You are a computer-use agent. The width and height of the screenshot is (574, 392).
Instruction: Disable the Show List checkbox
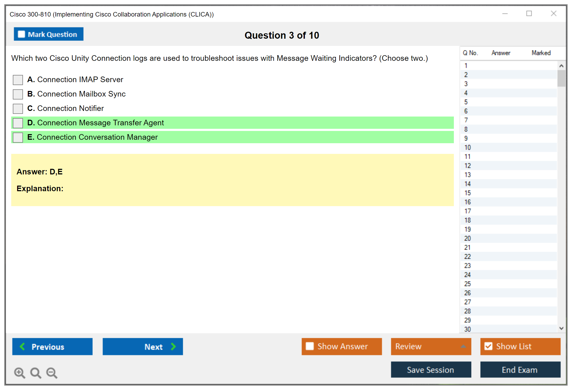[x=488, y=346]
